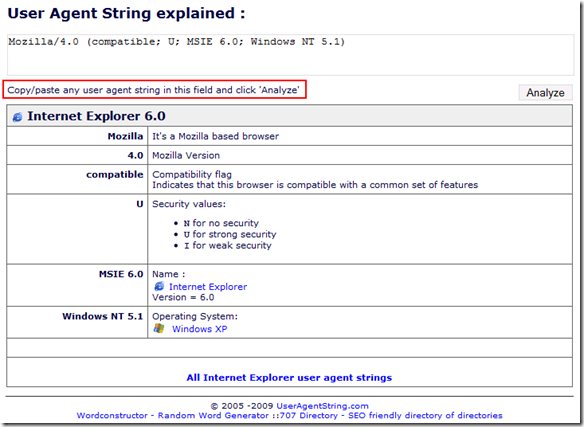Click the 'Internet Explorer 6.0' result title
Viewport: 584px width, 427px height.
tap(96, 116)
